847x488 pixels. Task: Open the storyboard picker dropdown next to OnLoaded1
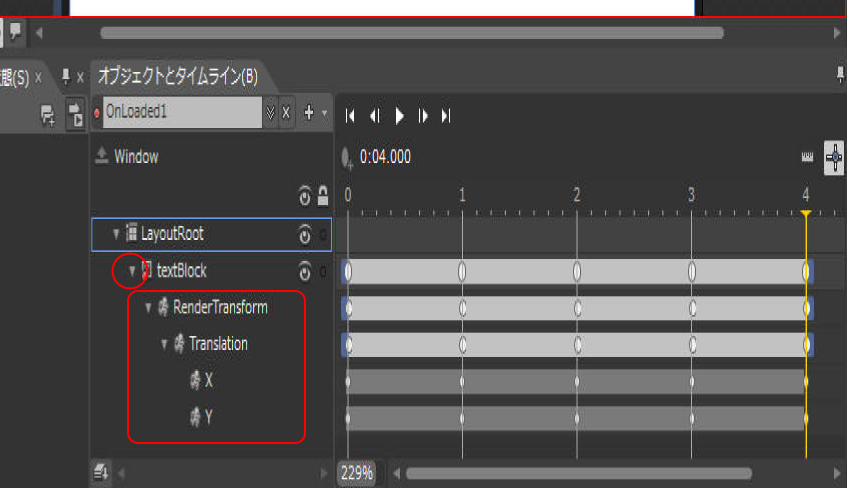270,112
